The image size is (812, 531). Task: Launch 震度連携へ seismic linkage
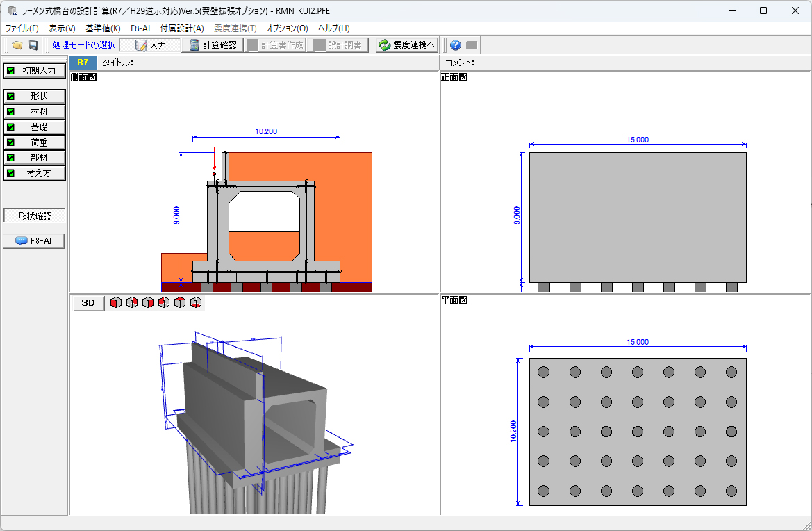(407, 45)
